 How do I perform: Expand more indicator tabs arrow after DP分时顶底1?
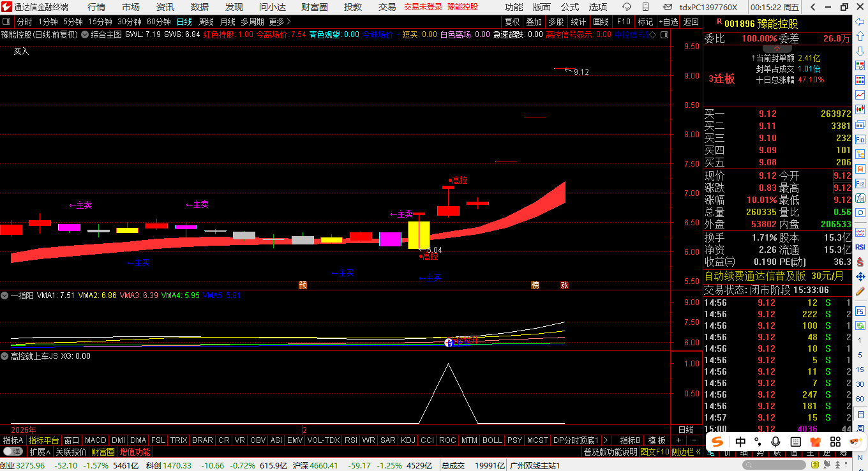(605, 440)
